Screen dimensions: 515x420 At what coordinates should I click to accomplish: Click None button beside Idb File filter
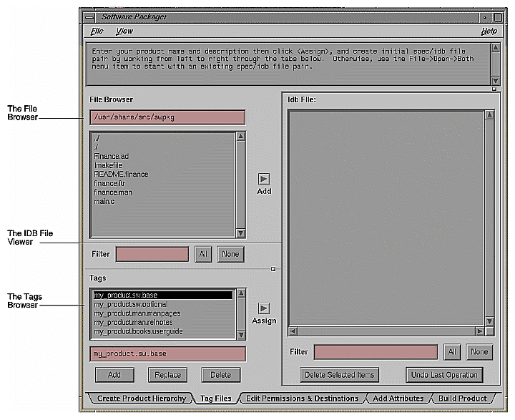tap(479, 352)
